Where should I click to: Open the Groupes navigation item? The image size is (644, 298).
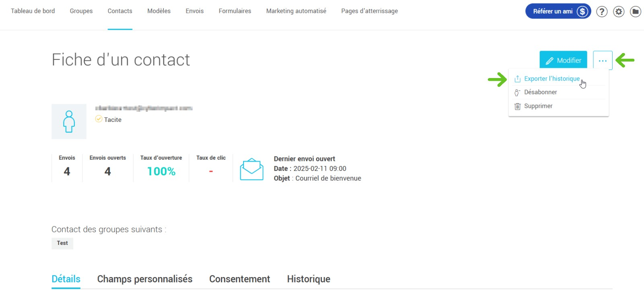click(x=81, y=11)
